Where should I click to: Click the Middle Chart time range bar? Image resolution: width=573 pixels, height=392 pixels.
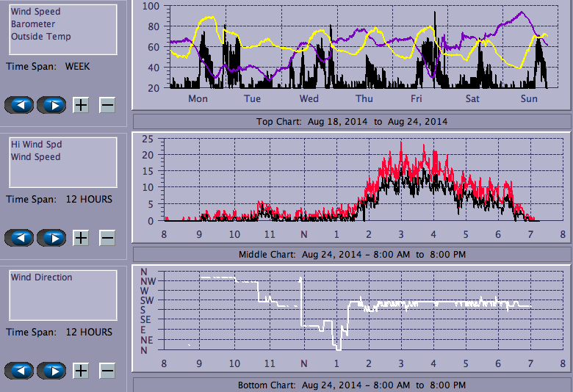click(x=351, y=254)
